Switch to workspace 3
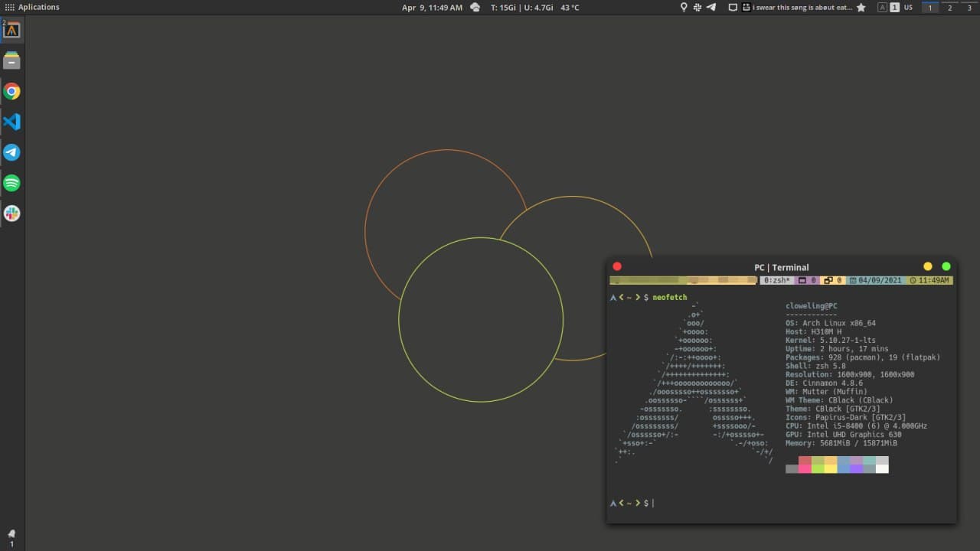Viewport: 980px width, 551px height. pyautogui.click(x=969, y=7)
